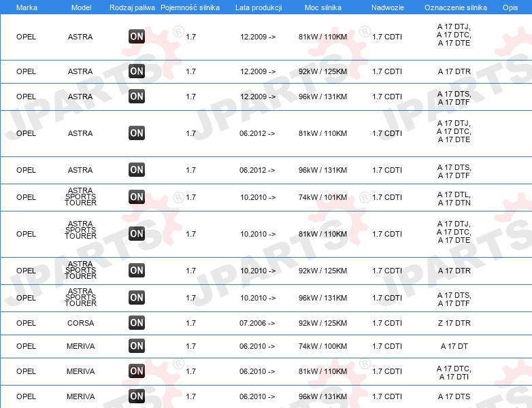532x408 pixels.
Task: Click the Lata produkcji column header
Action: (x=259, y=7)
